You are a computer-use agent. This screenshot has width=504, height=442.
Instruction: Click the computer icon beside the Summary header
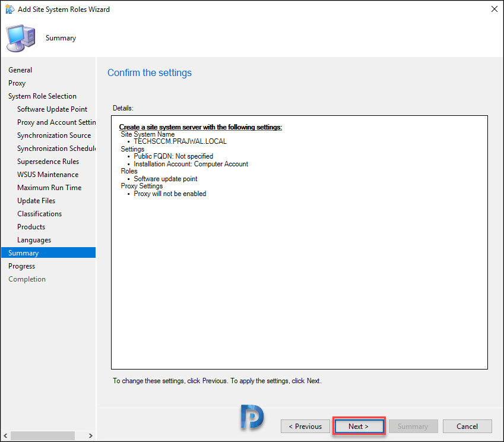coord(21,38)
